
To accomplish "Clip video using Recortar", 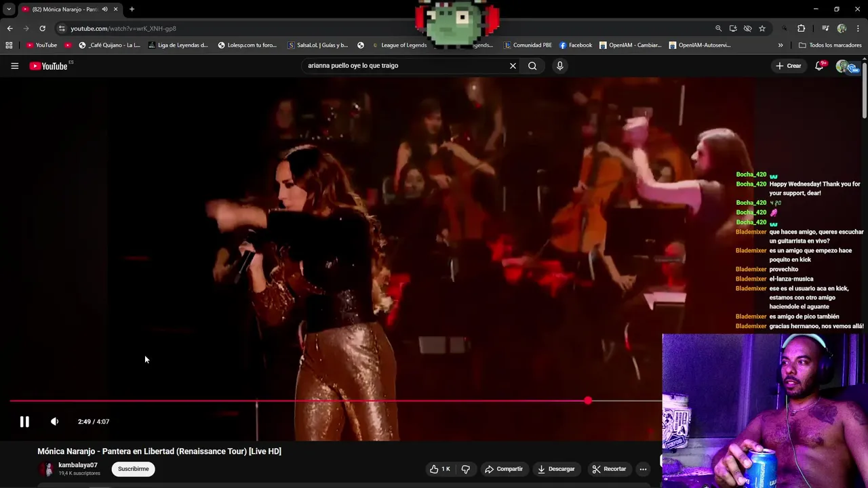I will pyautogui.click(x=609, y=469).
